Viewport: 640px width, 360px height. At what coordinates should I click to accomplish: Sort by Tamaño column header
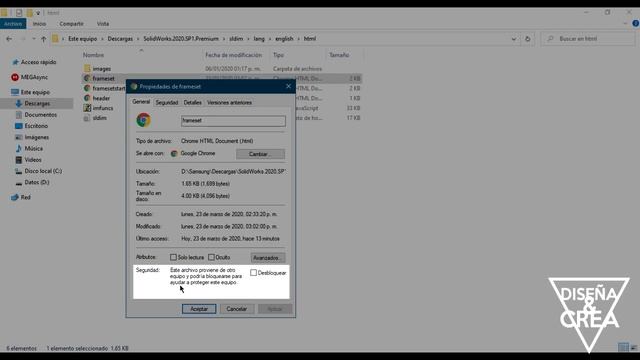[x=339, y=55]
